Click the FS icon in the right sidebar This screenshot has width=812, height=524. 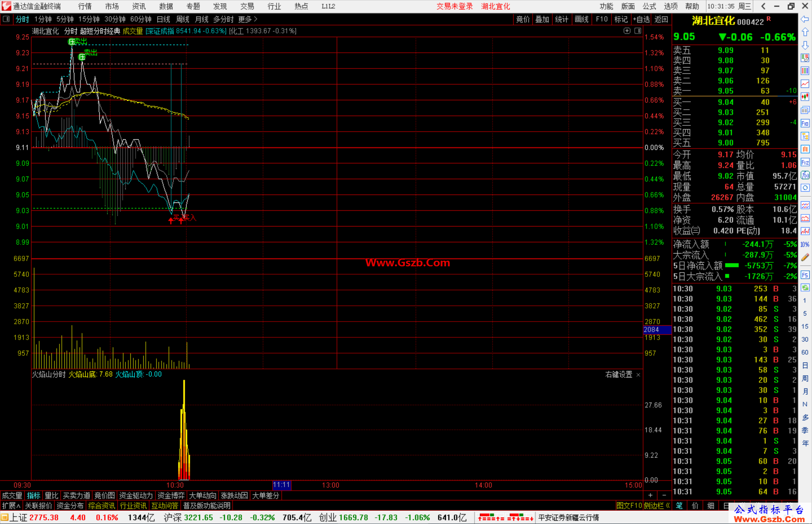tap(805, 275)
